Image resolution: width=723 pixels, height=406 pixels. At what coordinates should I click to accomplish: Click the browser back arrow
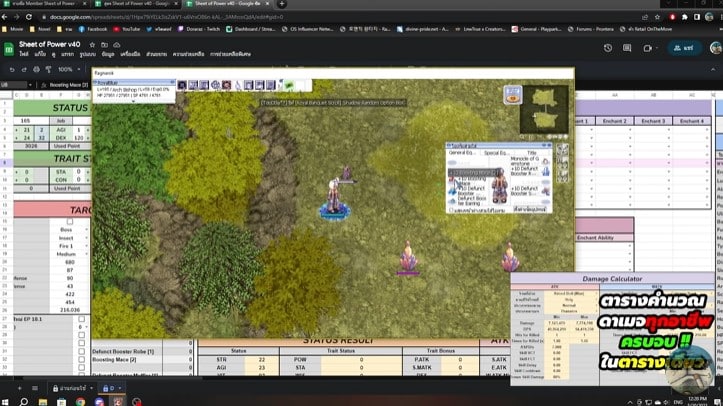tap(5, 17)
